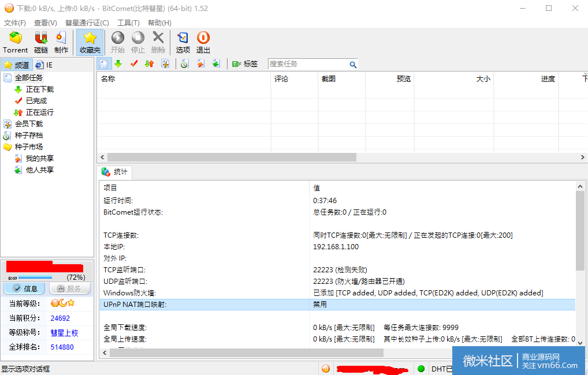This screenshot has height=375, width=588.
Task: Click local IP value 192.168.1.100
Action: tap(336, 246)
